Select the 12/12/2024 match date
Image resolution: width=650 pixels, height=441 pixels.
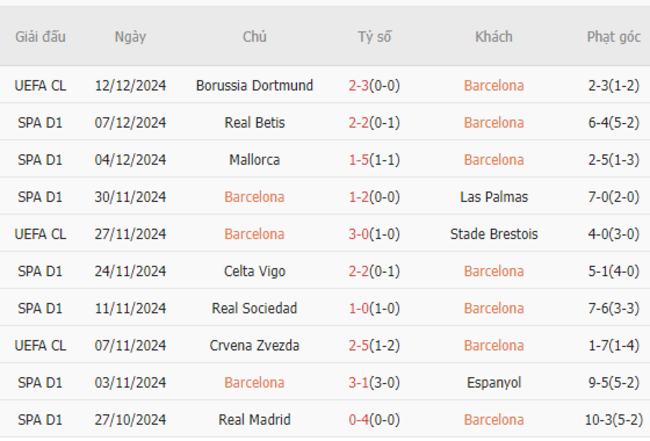tap(130, 85)
